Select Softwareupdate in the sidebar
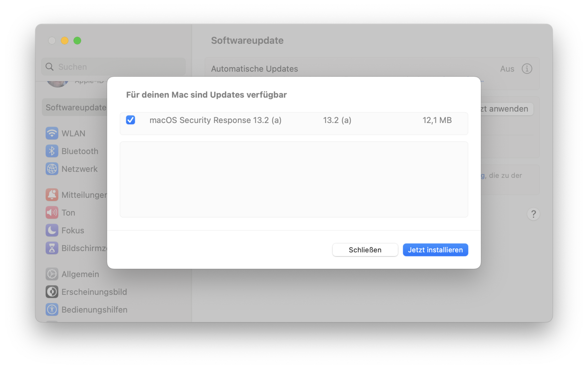 (x=76, y=108)
